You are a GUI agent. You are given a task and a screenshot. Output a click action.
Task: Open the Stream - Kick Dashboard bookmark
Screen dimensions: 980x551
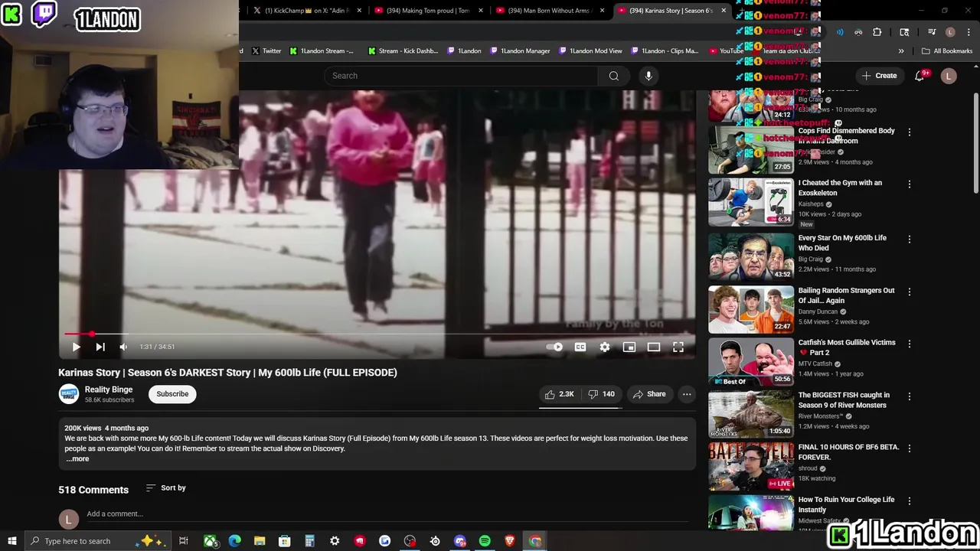point(403,51)
